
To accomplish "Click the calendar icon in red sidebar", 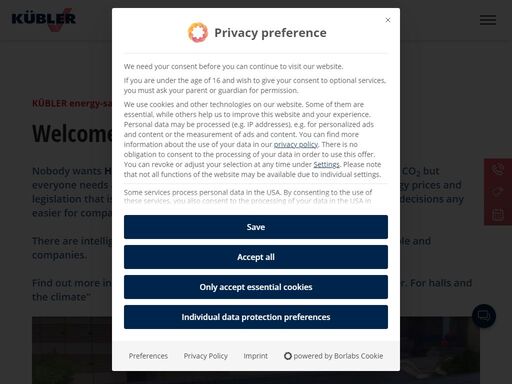I will coord(498,214).
